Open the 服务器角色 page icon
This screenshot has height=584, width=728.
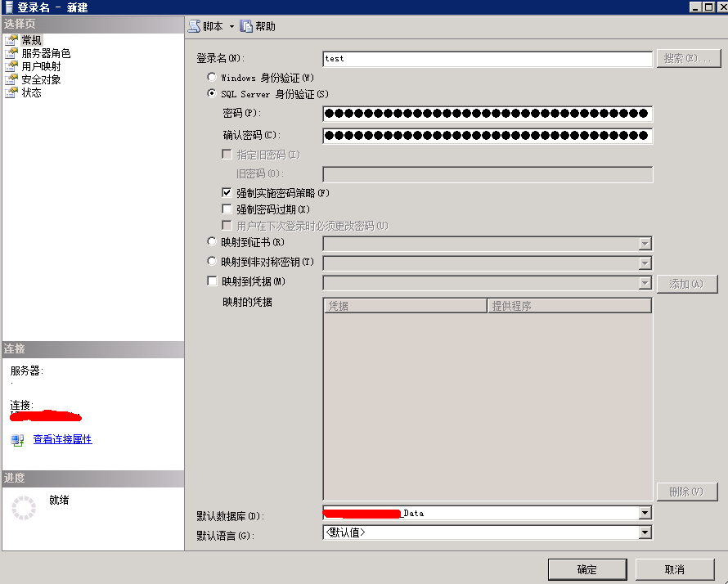tap(11, 53)
